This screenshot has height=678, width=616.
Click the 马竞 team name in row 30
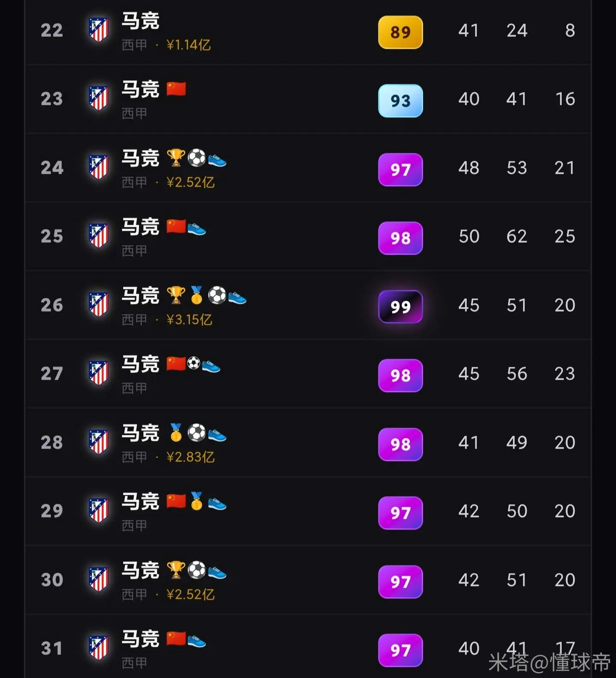[141, 570]
